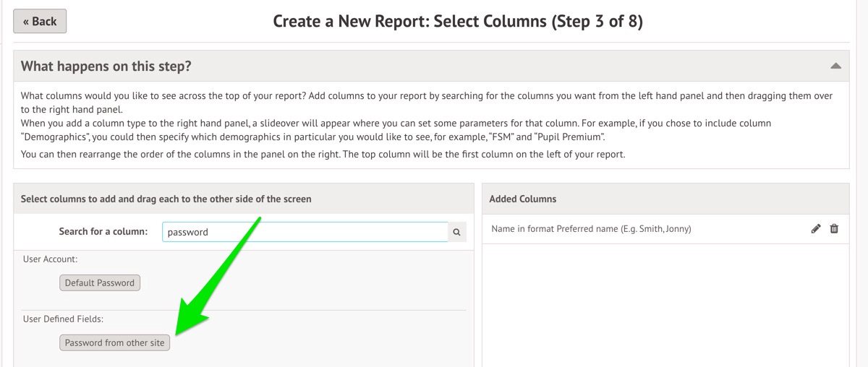
Task: Select the "Password from other site" column
Action: point(115,343)
